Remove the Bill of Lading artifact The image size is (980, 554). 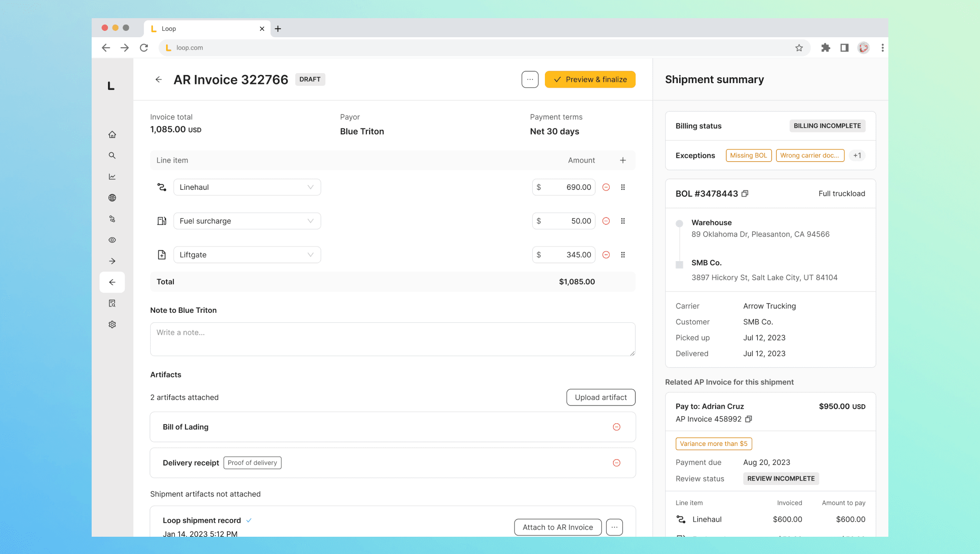(617, 427)
